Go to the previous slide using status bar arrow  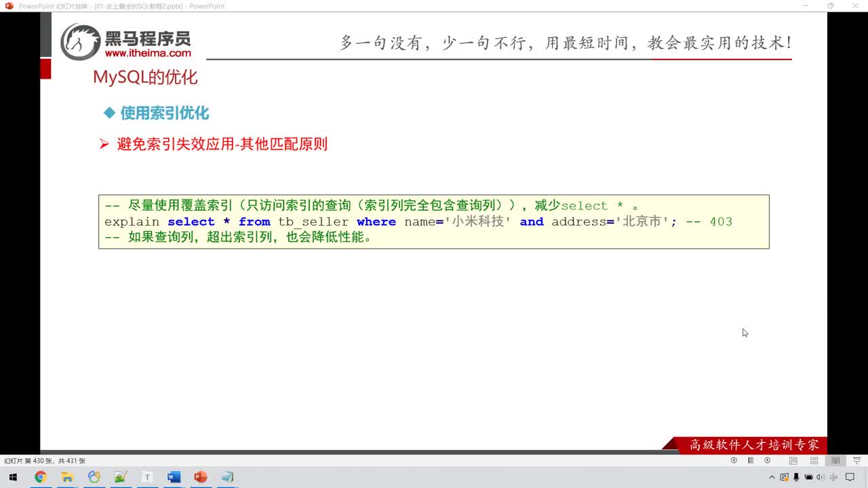coord(734,460)
